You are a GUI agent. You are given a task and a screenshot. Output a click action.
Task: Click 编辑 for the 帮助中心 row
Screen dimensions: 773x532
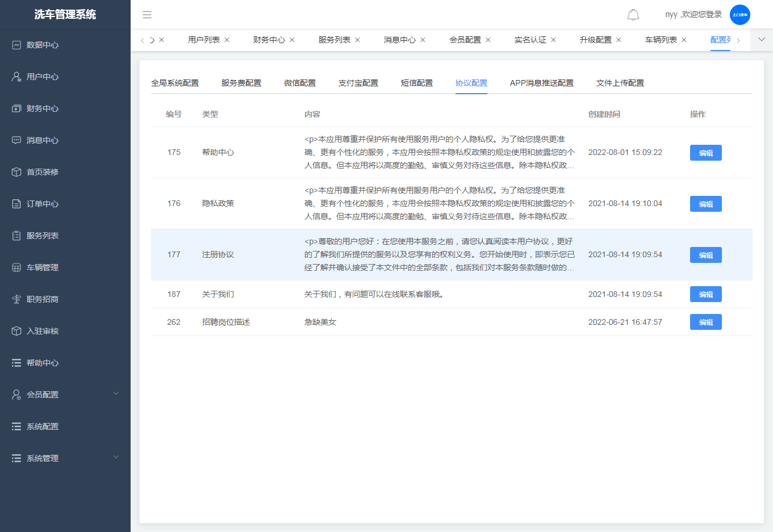705,153
